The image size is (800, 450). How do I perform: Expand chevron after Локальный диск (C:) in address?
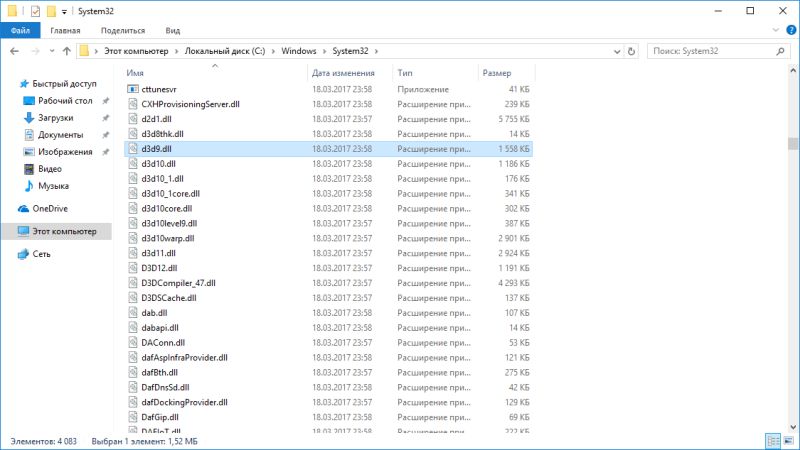coord(273,51)
